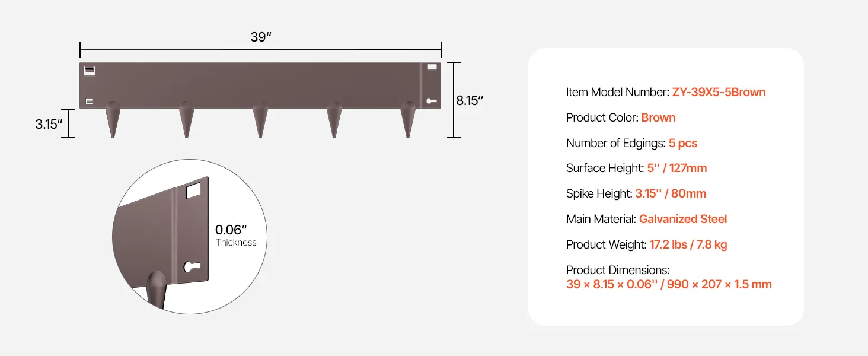This screenshot has height=356, width=868.
Task: Click the lower-left small slot on the panel
Action: coord(89,102)
